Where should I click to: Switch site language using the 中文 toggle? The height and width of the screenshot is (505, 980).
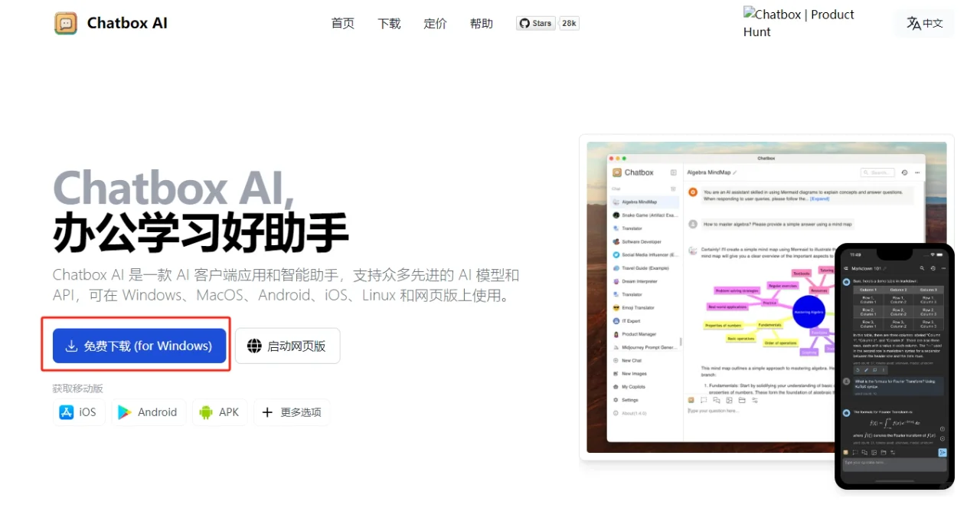coord(924,22)
